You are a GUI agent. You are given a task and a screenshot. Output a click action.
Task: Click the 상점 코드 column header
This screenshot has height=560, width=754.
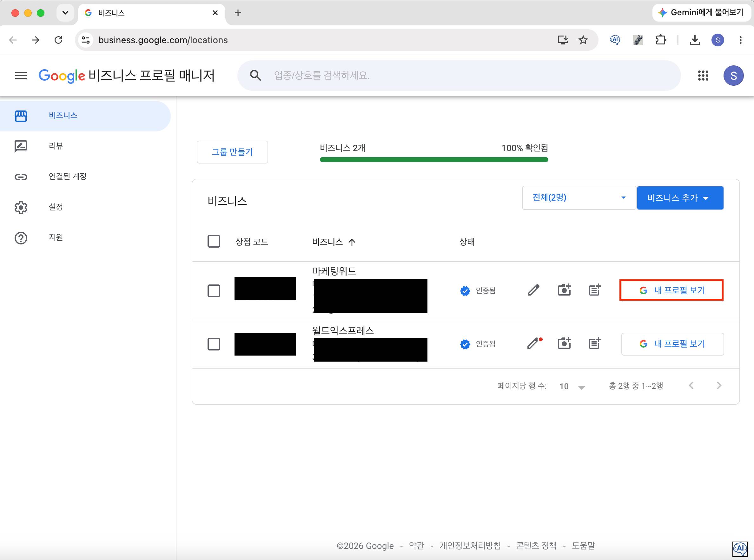(x=252, y=242)
